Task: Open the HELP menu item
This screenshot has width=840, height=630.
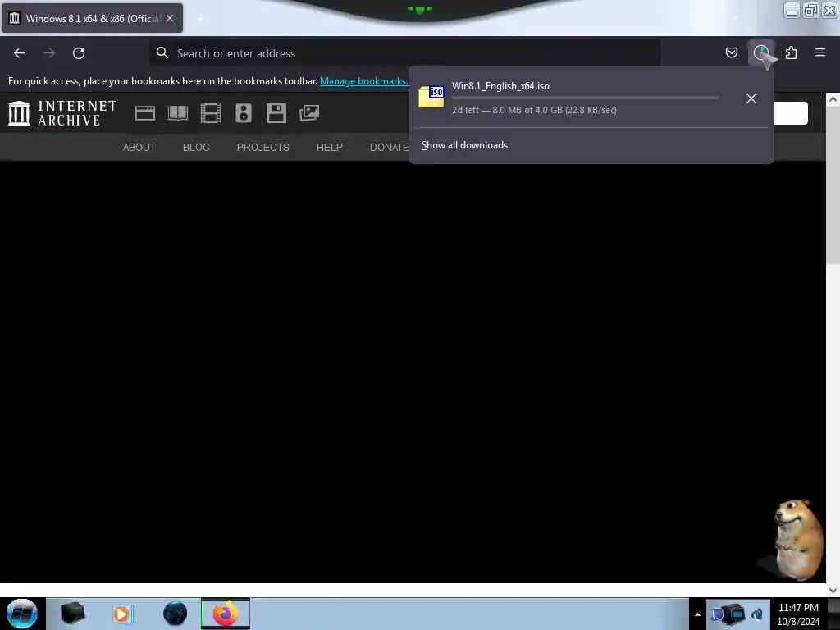Action: click(330, 148)
